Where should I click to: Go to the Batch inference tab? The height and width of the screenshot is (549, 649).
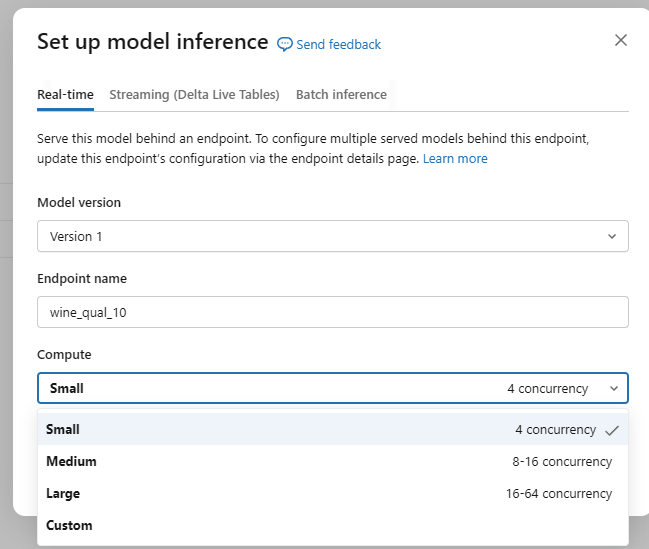pyautogui.click(x=341, y=95)
